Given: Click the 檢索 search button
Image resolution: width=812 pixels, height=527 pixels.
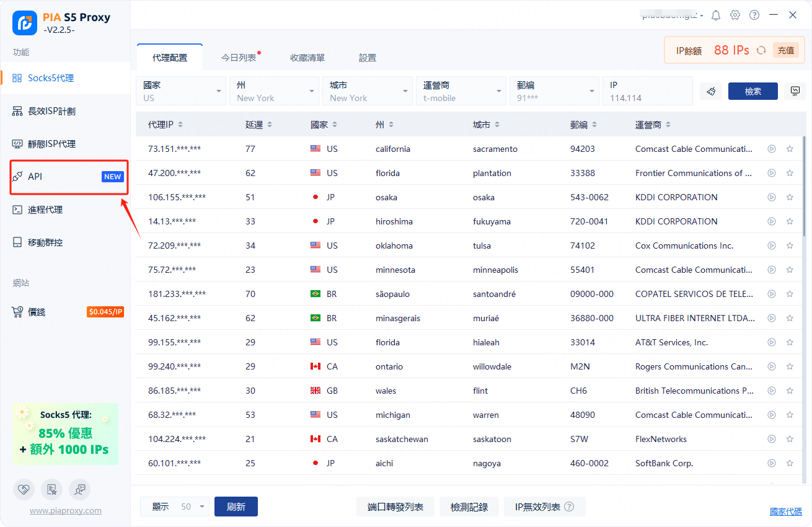Looking at the screenshot, I should pyautogui.click(x=752, y=91).
